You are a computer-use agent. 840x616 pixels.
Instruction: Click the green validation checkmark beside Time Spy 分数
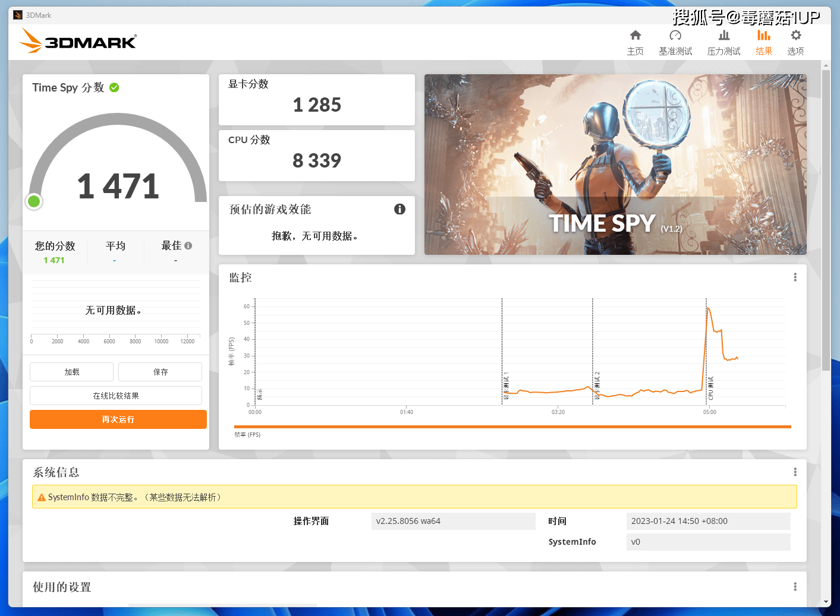[x=114, y=87]
